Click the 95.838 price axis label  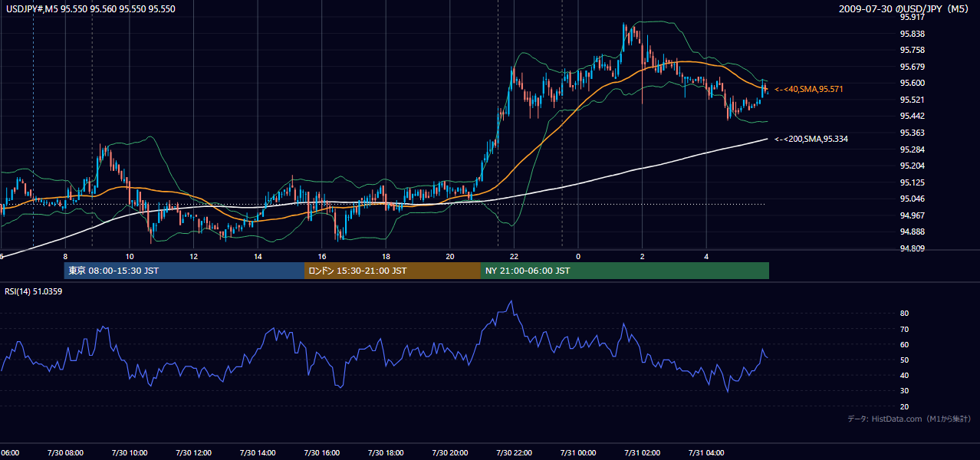pyautogui.click(x=912, y=34)
